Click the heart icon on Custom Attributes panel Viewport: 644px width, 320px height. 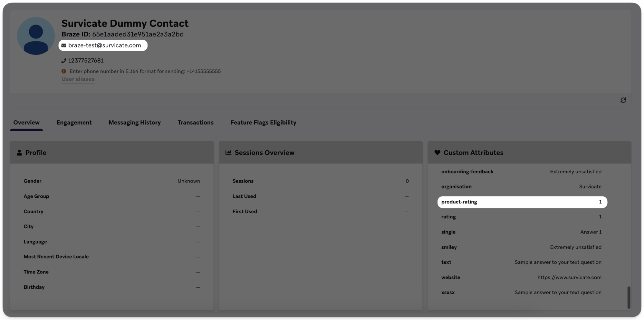pyautogui.click(x=437, y=153)
